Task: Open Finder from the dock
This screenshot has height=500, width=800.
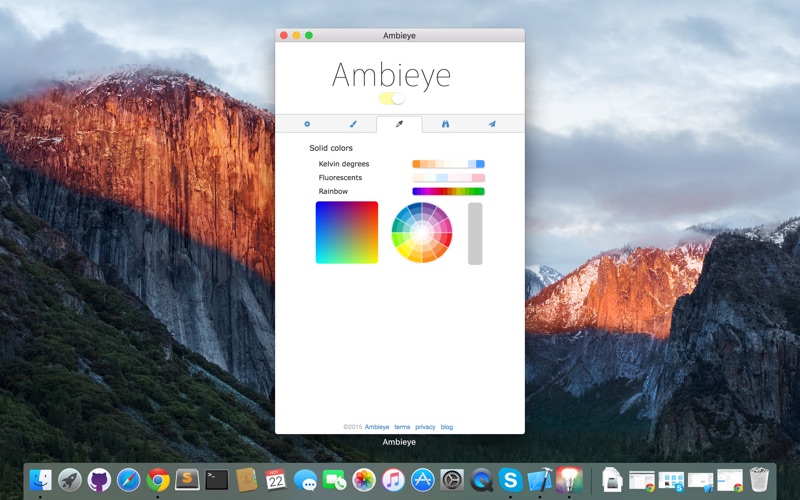Action: coord(40,480)
